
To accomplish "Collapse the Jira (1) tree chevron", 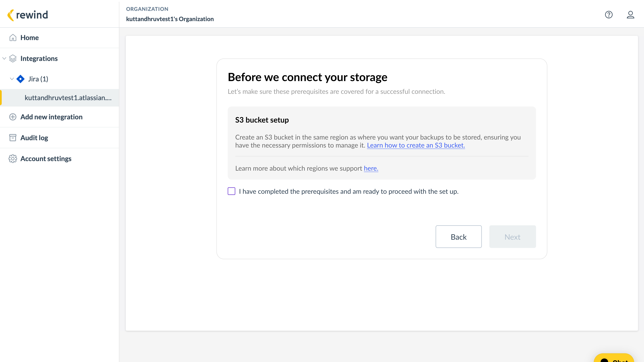I will (x=12, y=79).
